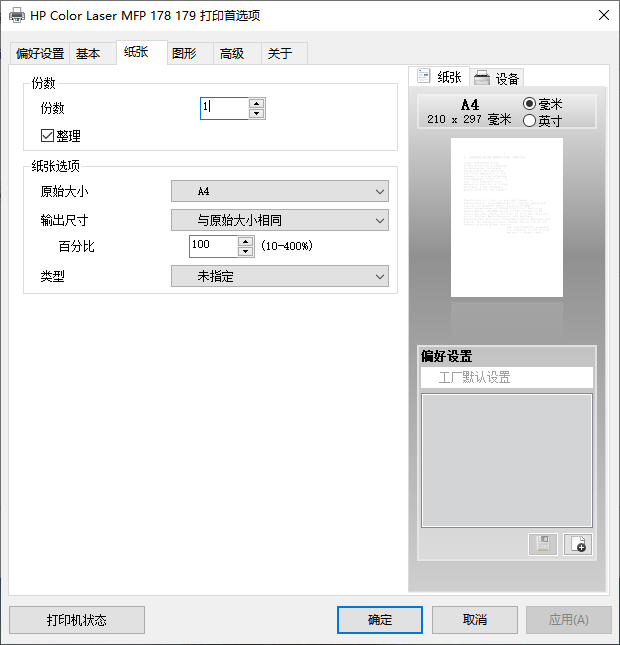
Task: Open the 原始大小 A4 dropdown
Action: (280, 191)
